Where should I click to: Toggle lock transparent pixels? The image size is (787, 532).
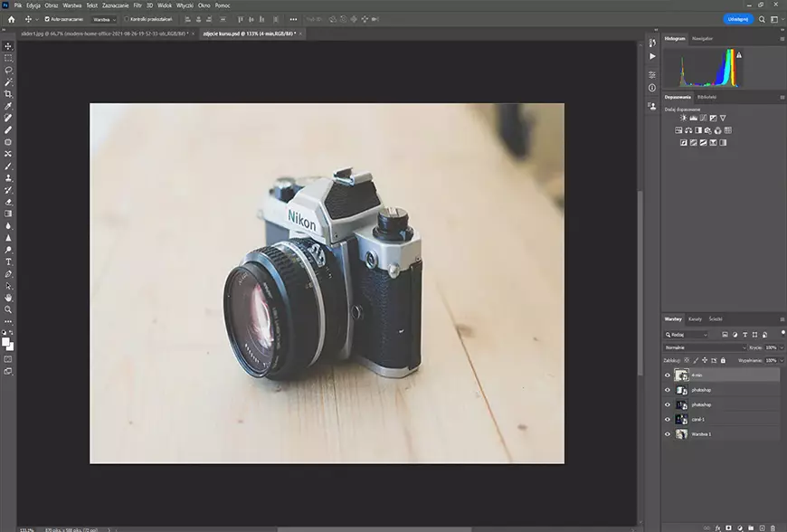point(687,360)
